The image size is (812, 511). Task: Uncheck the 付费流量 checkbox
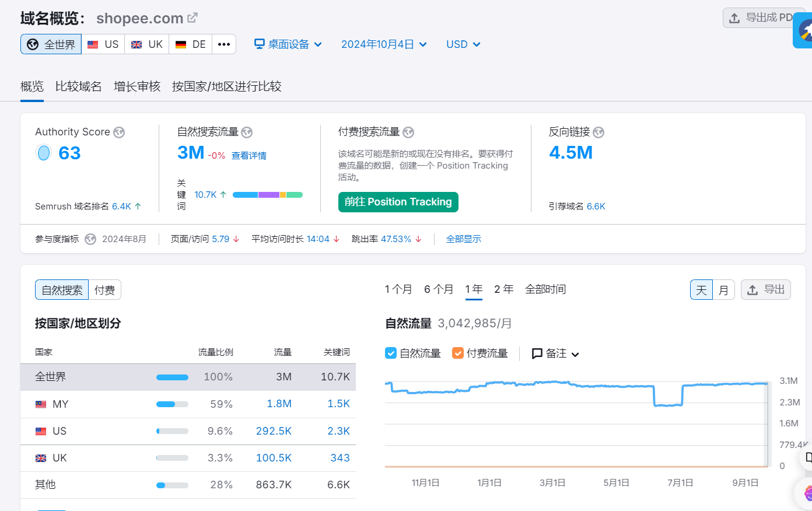point(458,353)
